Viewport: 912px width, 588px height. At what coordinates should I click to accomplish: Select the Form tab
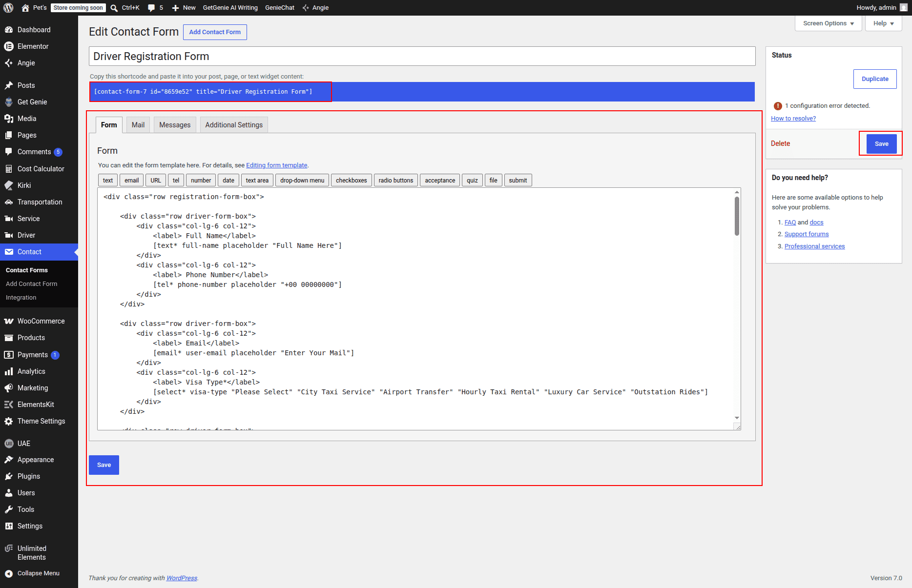(109, 125)
